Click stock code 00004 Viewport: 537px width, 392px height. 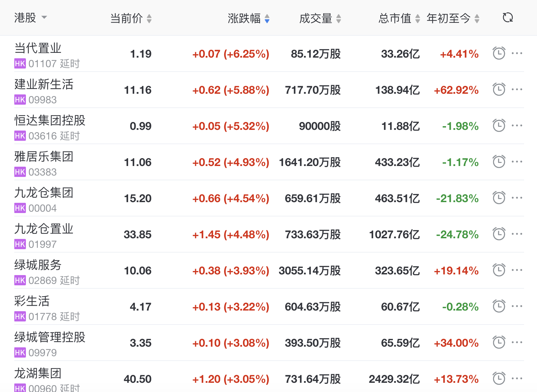coord(43,208)
